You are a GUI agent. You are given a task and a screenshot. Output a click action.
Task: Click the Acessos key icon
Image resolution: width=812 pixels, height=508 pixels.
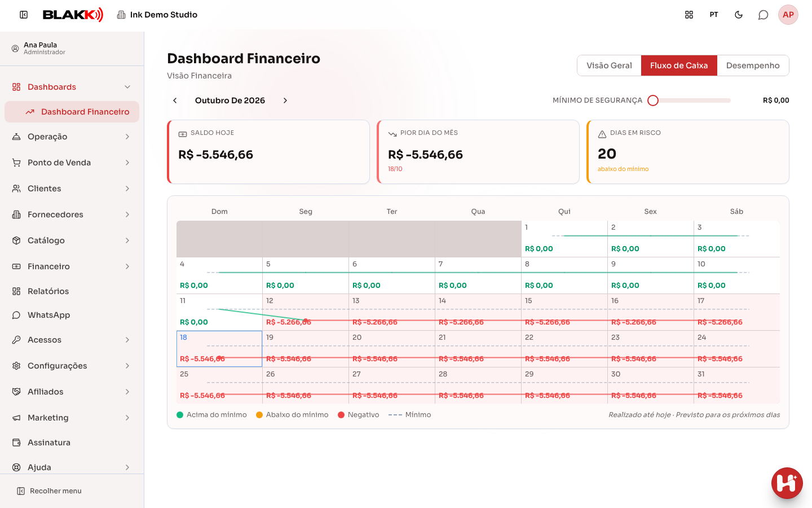click(16, 340)
